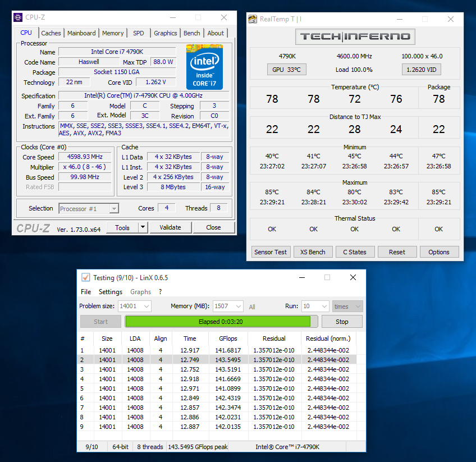The width and height of the screenshot is (476, 462).
Task: Open C States in RealTemp
Action: click(355, 252)
